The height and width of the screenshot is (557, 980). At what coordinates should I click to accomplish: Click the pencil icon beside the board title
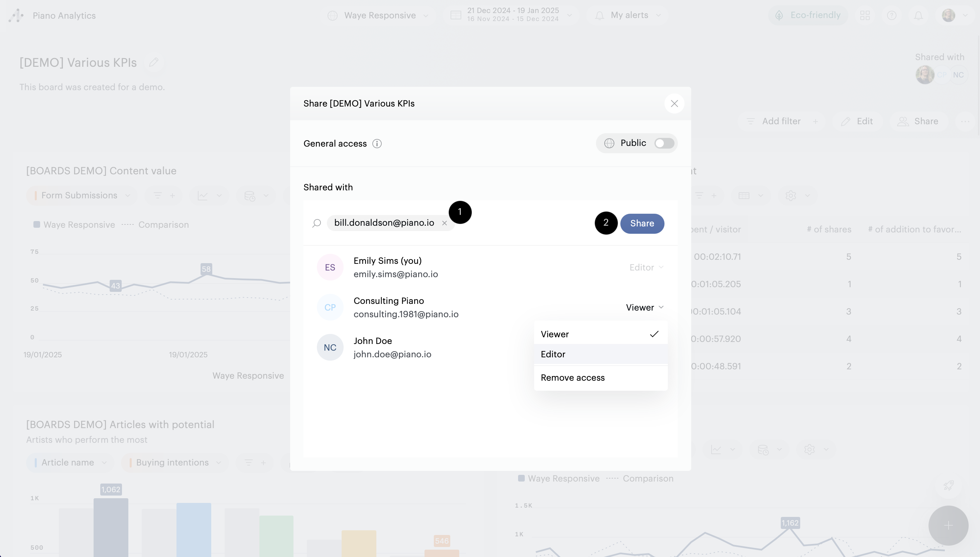pyautogui.click(x=154, y=62)
